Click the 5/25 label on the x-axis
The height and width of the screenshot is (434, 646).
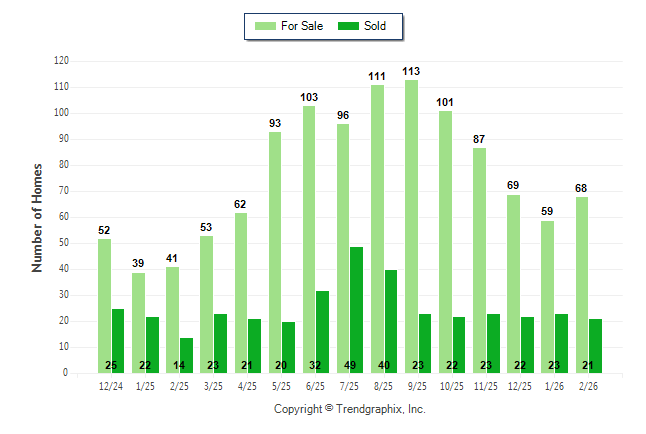[281, 385]
